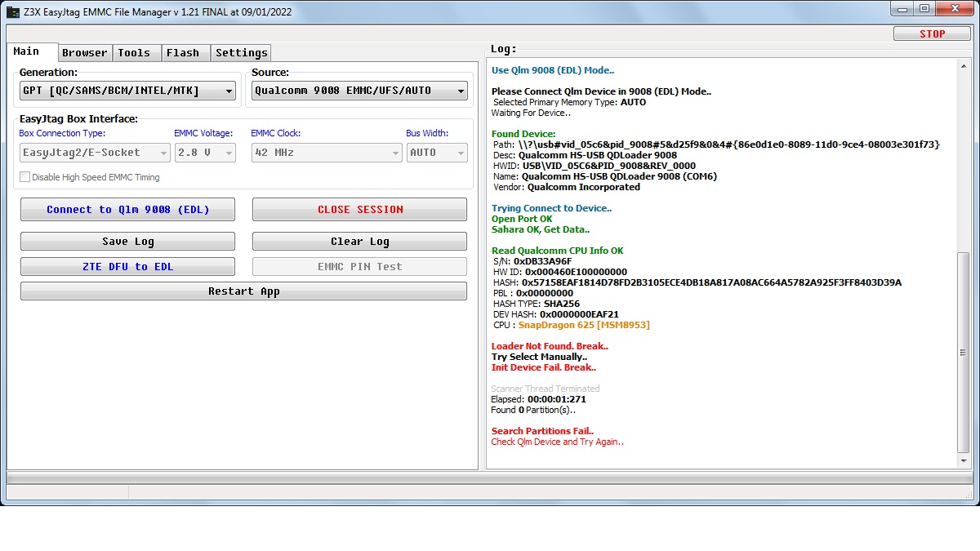Open the Bus Width AUTO dropdown
The image size is (980, 551).
tap(461, 153)
